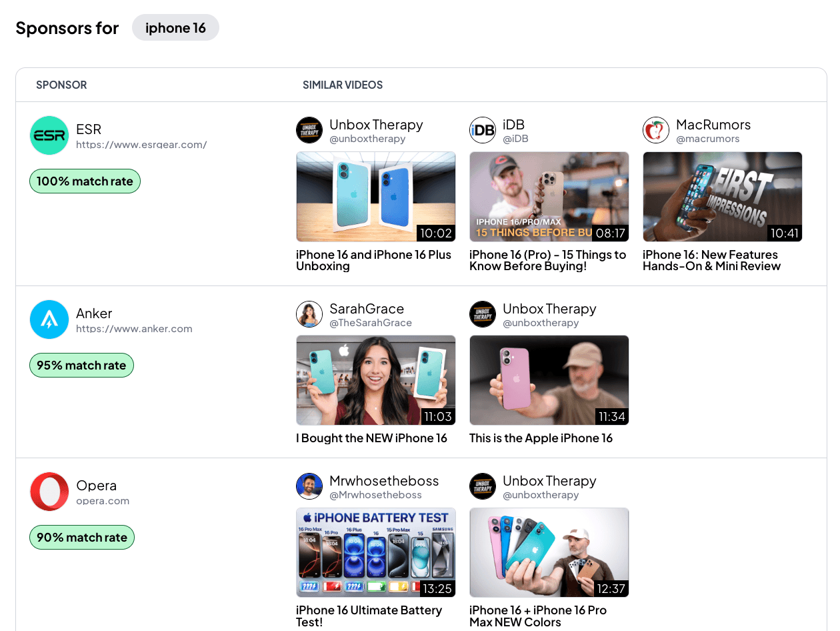840x631 pixels.
Task: Open the anker.com website link
Action: [134, 329]
